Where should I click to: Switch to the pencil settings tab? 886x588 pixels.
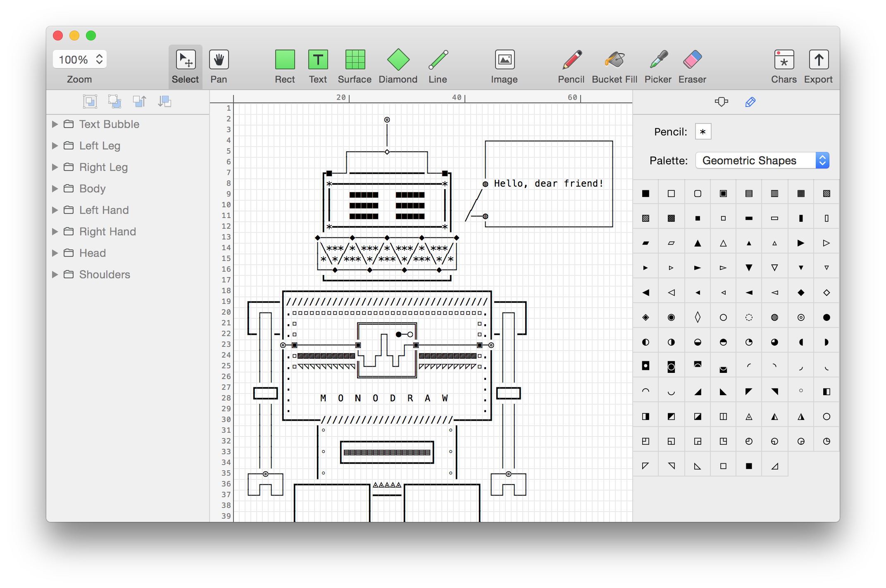pyautogui.click(x=750, y=102)
